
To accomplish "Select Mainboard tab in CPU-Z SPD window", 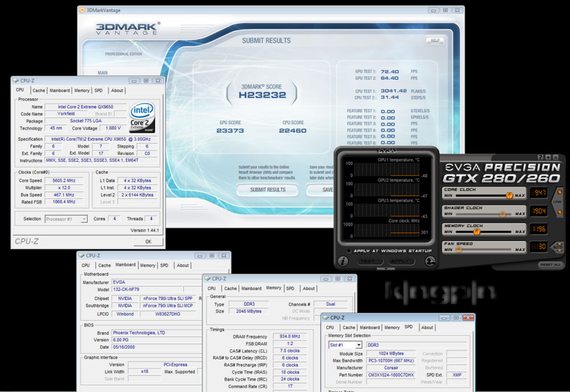I will pos(370,328).
